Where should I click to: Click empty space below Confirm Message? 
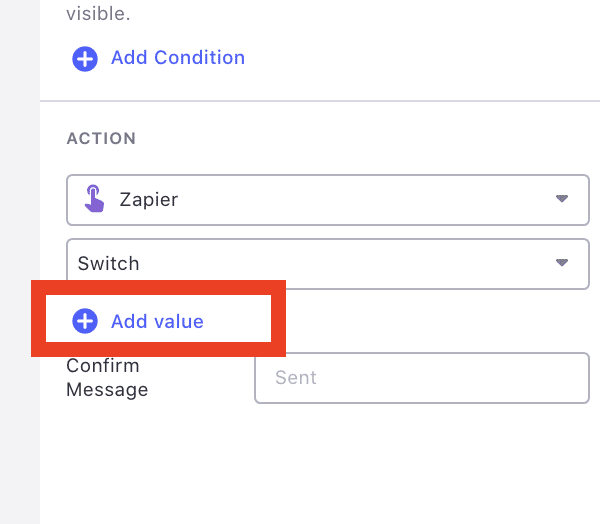tap(320, 465)
